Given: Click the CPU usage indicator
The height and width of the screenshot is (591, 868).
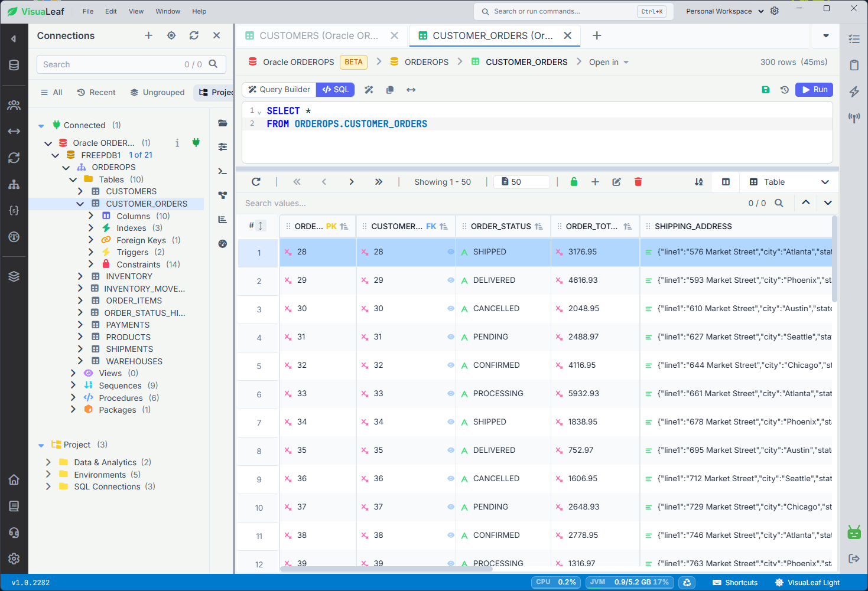Looking at the screenshot, I should coord(555,582).
